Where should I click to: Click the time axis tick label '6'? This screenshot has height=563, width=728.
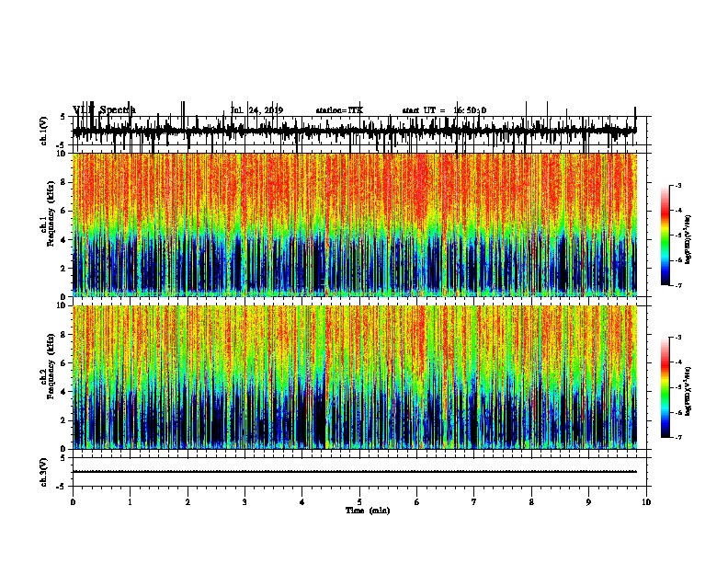click(x=417, y=502)
